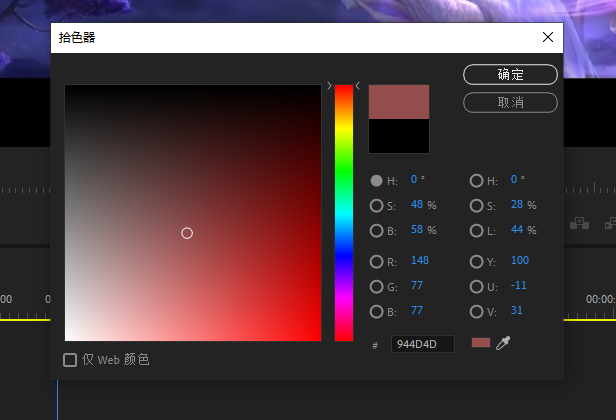Click the circular marker in the color field
Image resolution: width=616 pixels, height=420 pixels.
tap(187, 233)
